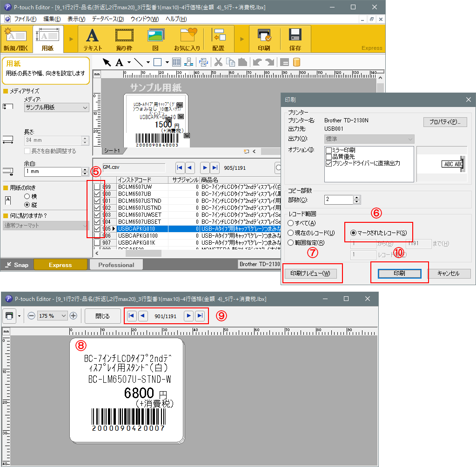476x467 pixels.
Task: Expand the preview printer icon dropdown arrow
Action: (x=19, y=316)
